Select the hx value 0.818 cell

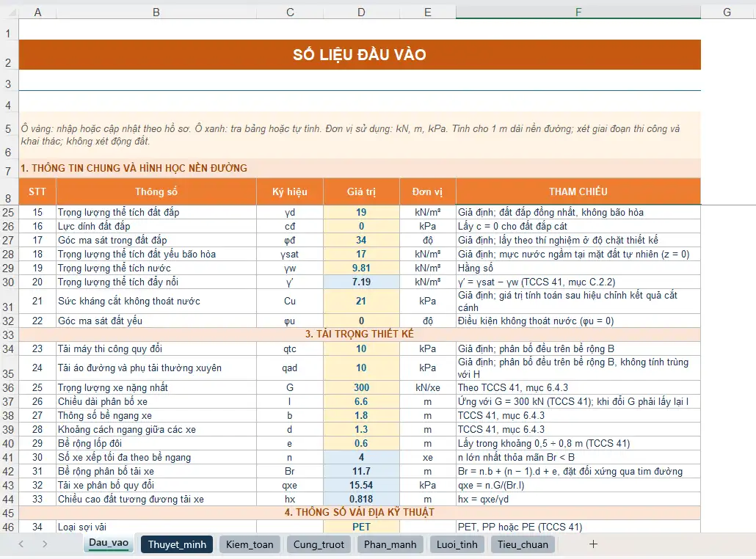tap(361, 500)
